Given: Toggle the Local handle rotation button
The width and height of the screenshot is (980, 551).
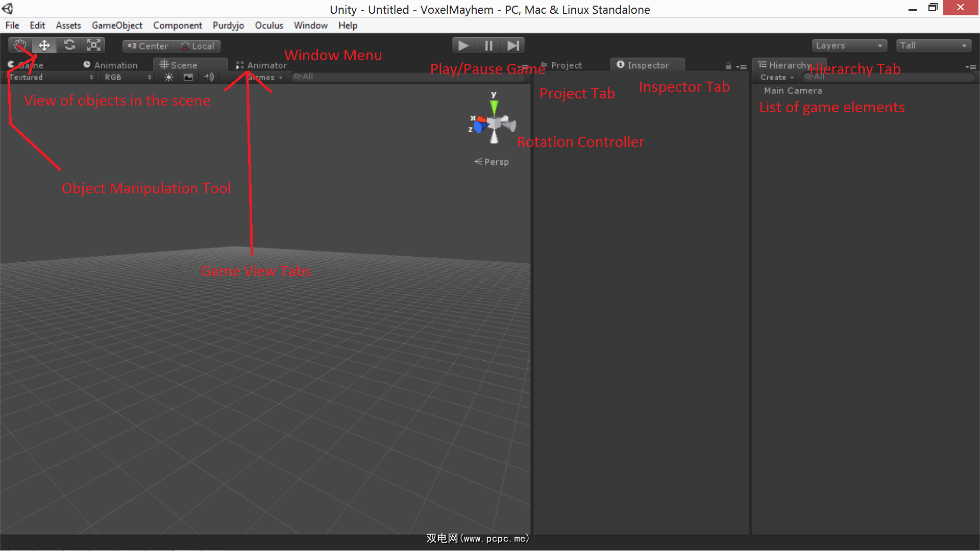Looking at the screenshot, I should [198, 46].
